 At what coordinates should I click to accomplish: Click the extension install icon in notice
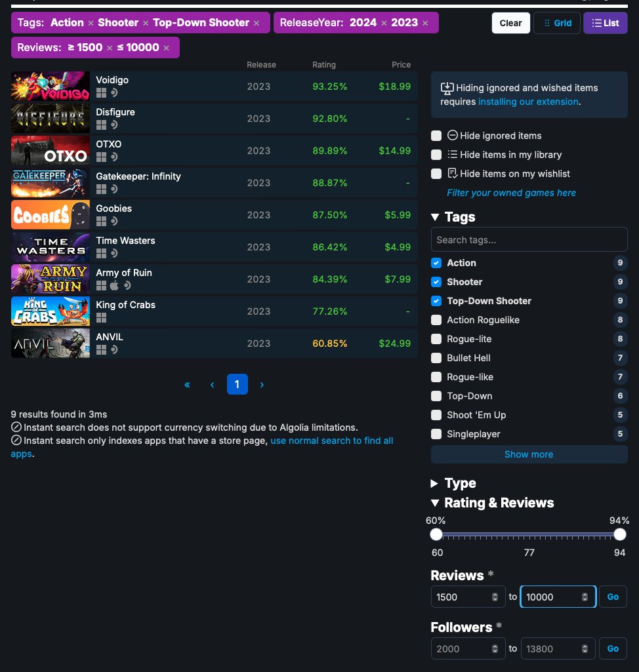point(447,89)
